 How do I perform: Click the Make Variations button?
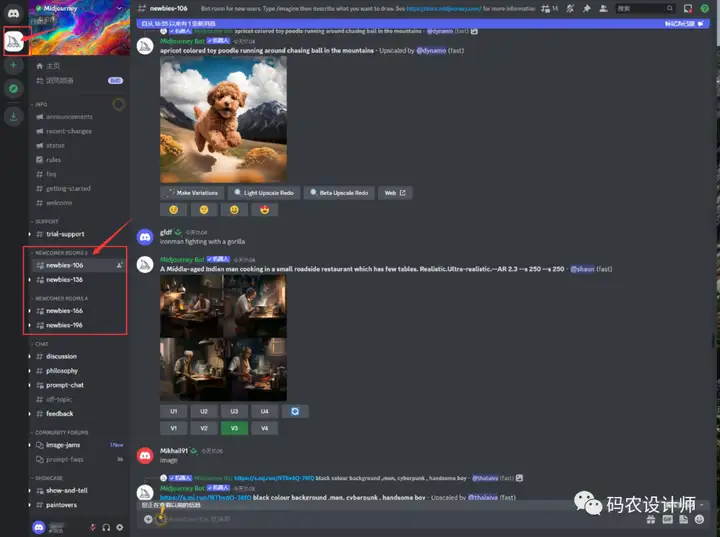click(192, 193)
